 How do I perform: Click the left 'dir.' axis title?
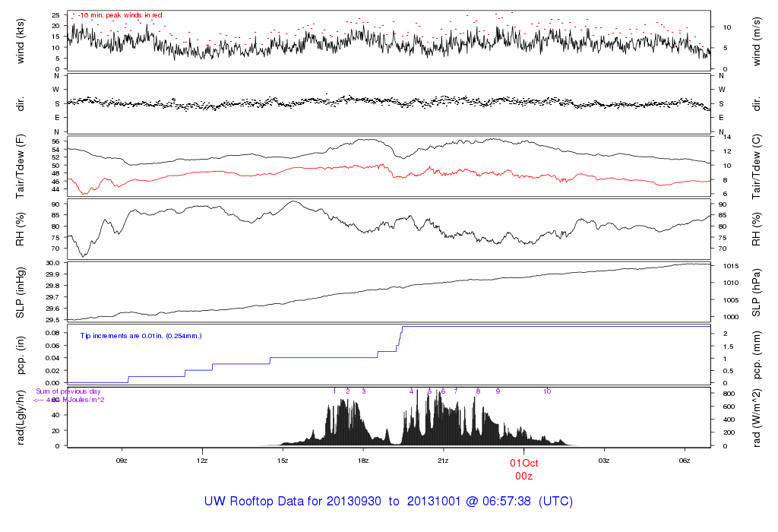tap(21, 104)
